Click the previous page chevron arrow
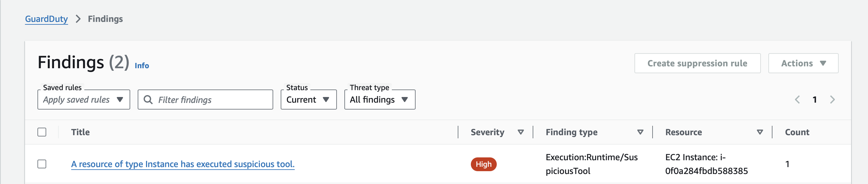Screen dimensions: 868x184 click(797, 100)
